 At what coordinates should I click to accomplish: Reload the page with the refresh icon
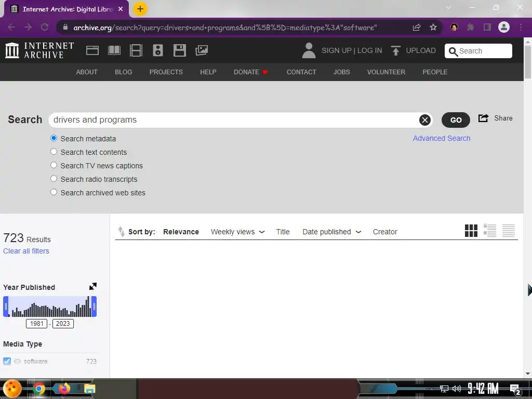click(x=45, y=27)
